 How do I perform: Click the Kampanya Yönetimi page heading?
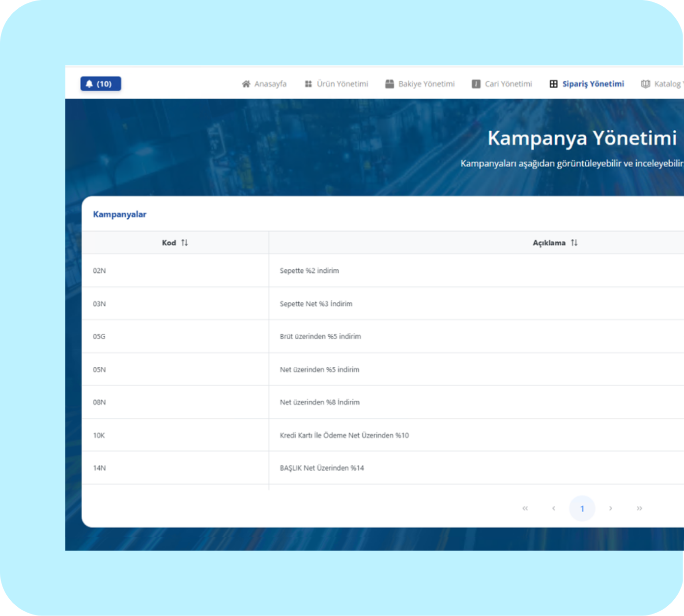[x=582, y=138]
